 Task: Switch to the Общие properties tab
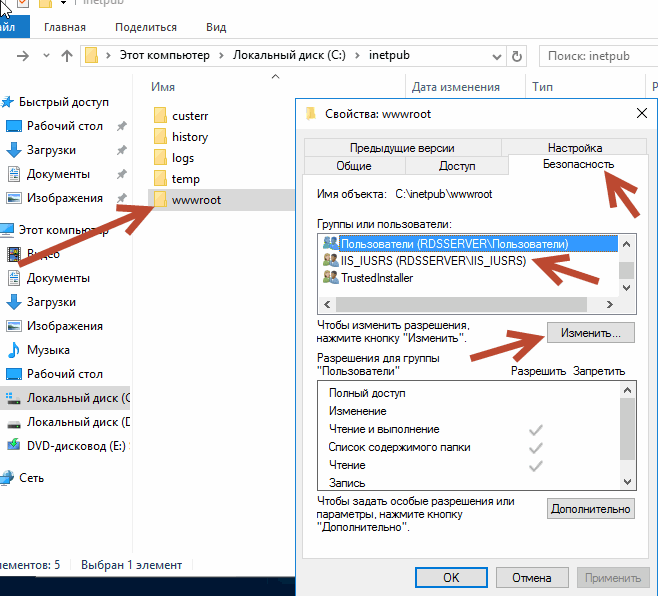point(354,166)
